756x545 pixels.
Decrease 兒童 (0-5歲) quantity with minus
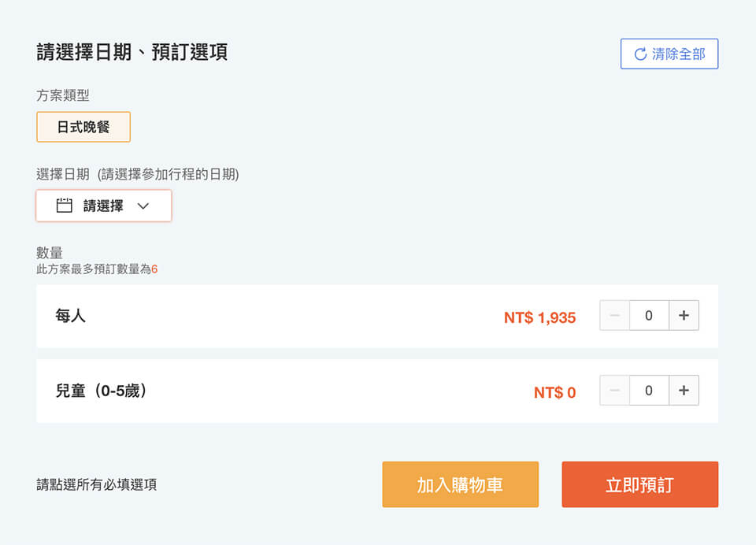(615, 390)
